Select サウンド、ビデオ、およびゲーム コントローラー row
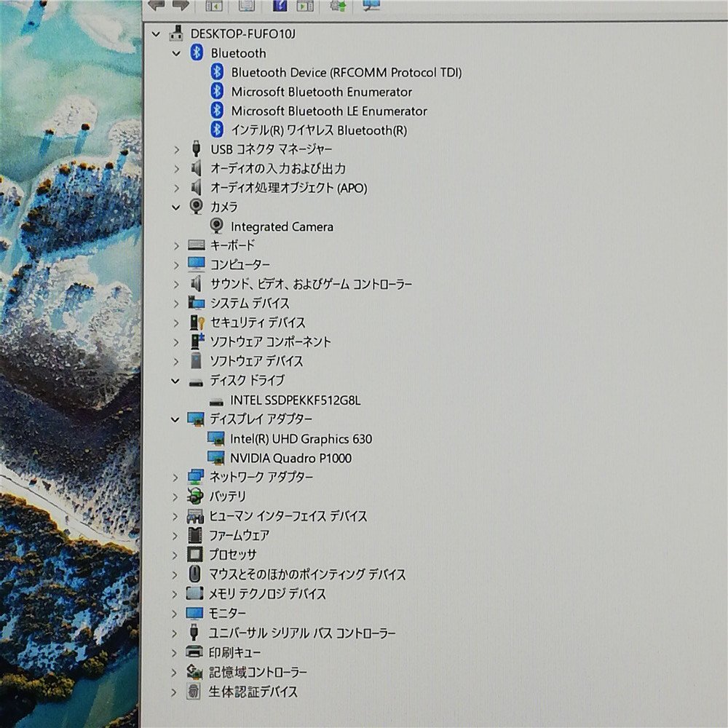The height and width of the screenshot is (728, 728). (x=311, y=284)
